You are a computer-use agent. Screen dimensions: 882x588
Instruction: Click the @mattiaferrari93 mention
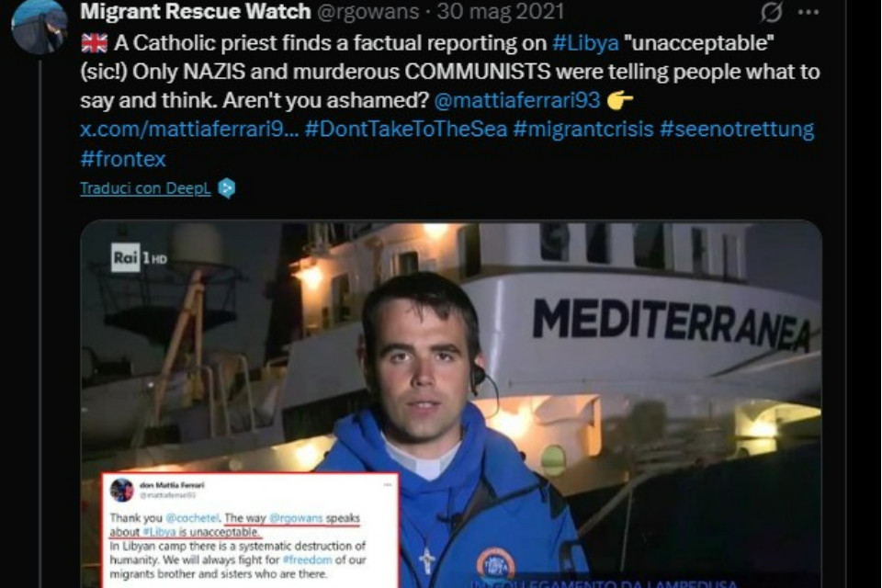[517, 101]
